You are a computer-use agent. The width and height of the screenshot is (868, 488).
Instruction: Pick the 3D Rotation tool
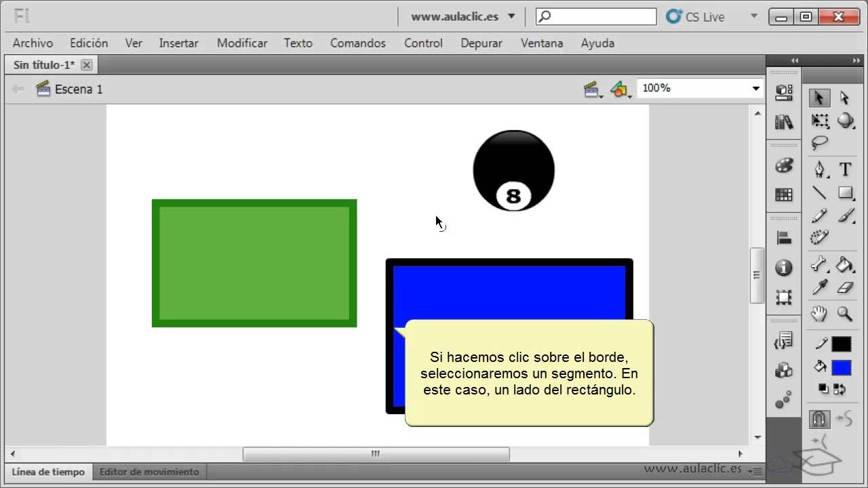click(845, 121)
